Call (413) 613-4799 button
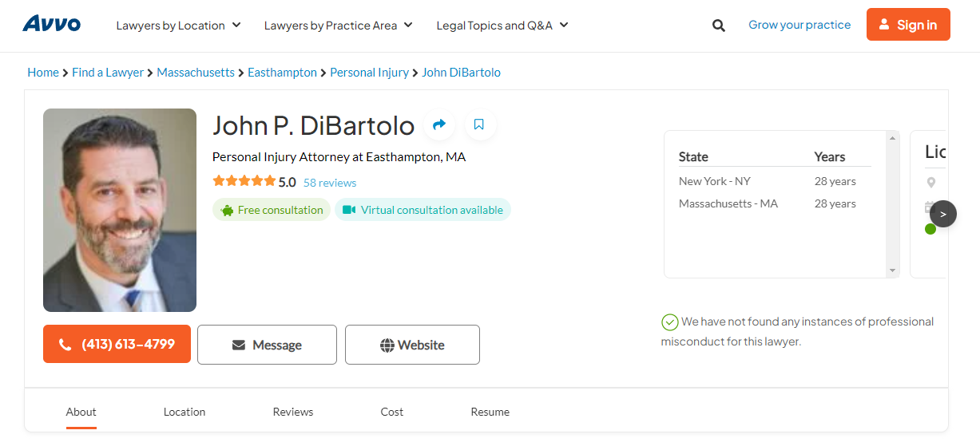This screenshot has height=446, width=980. pyautogui.click(x=117, y=344)
